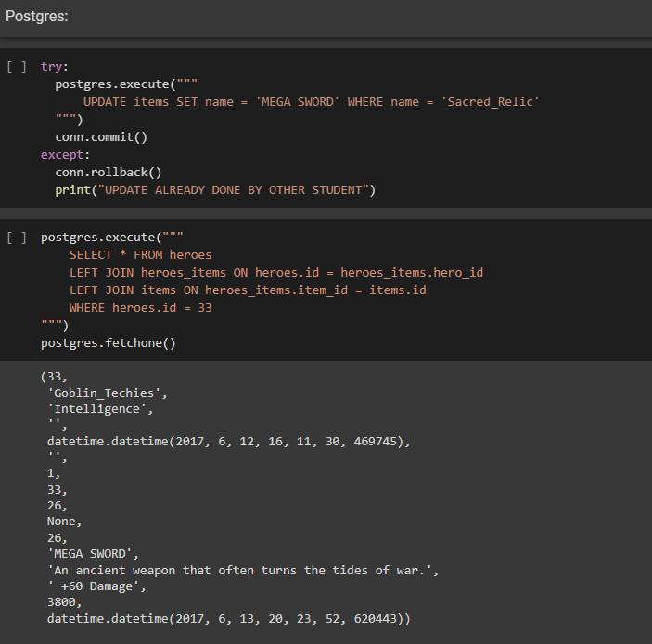
Task: Select the 2017, 6, 12 datetime output line
Action: 229,442
